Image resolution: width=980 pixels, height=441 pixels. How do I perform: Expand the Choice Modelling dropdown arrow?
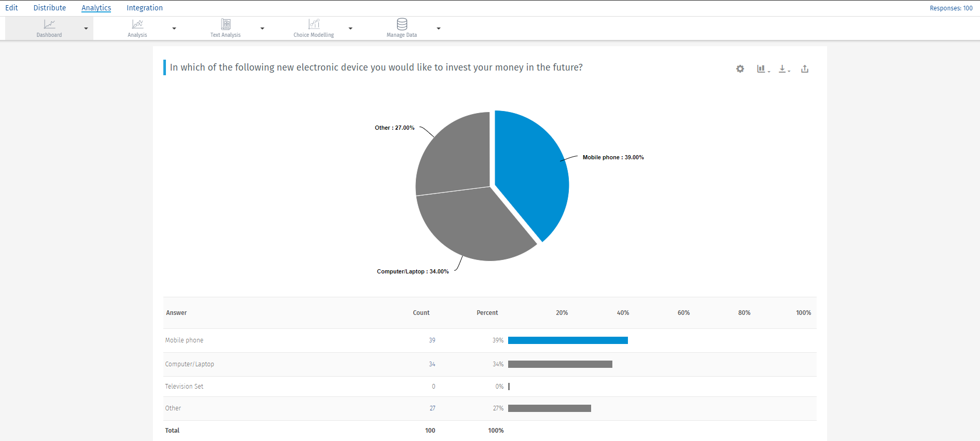pyautogui.click(x=351, y=29)
